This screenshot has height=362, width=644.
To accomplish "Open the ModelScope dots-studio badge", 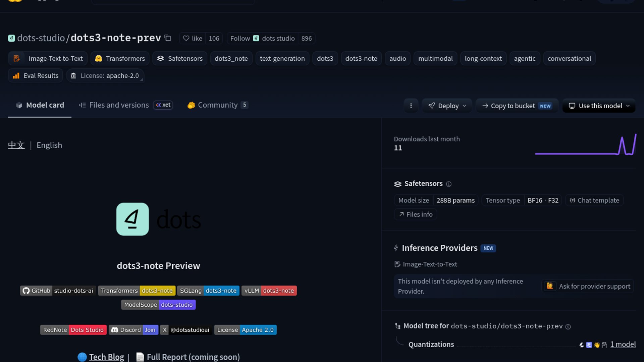I will pos(158,305).
